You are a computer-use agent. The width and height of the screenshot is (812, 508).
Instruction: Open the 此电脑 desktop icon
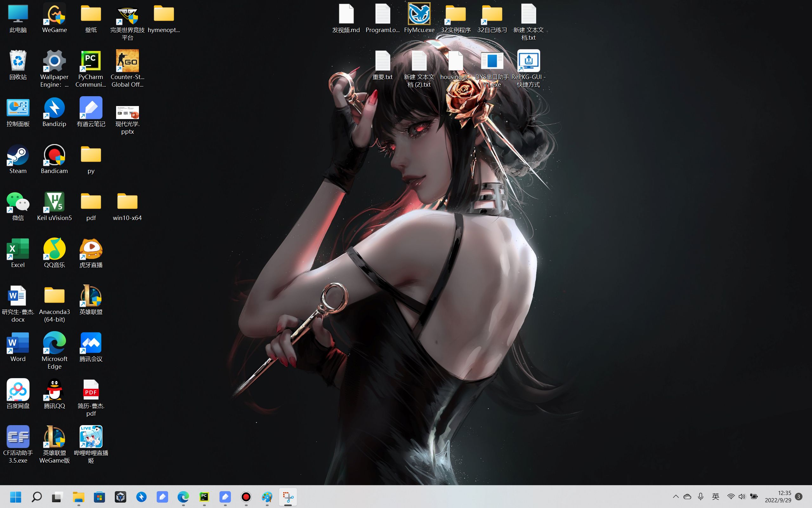(18, 18)
